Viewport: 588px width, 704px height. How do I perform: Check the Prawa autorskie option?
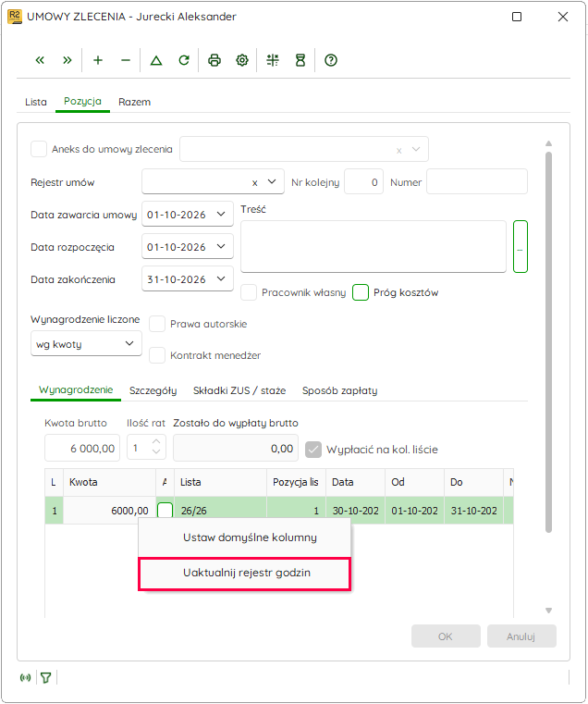[157, 324]
